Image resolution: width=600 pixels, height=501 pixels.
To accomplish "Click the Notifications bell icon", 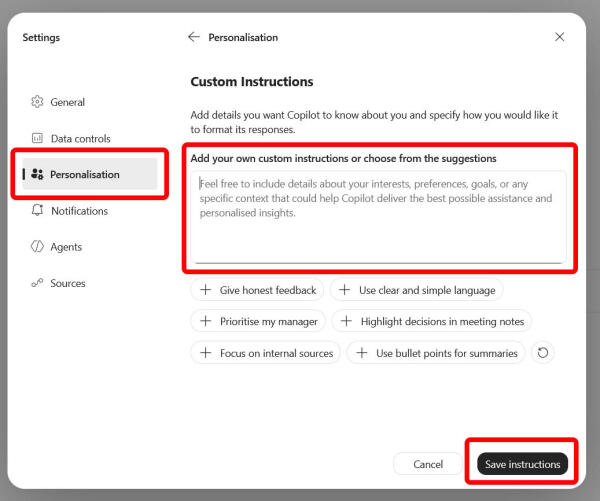I will click(x=37, y=210).
